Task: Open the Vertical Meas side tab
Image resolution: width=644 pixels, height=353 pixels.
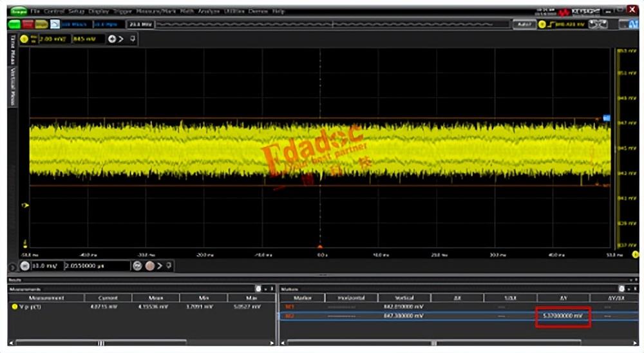Action: 12,87
